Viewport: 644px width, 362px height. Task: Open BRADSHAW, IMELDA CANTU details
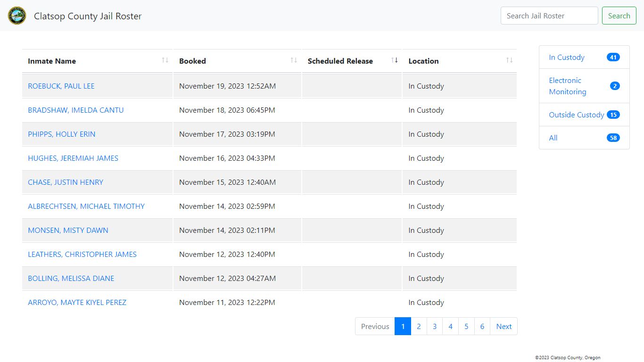[x=76, y=110]
